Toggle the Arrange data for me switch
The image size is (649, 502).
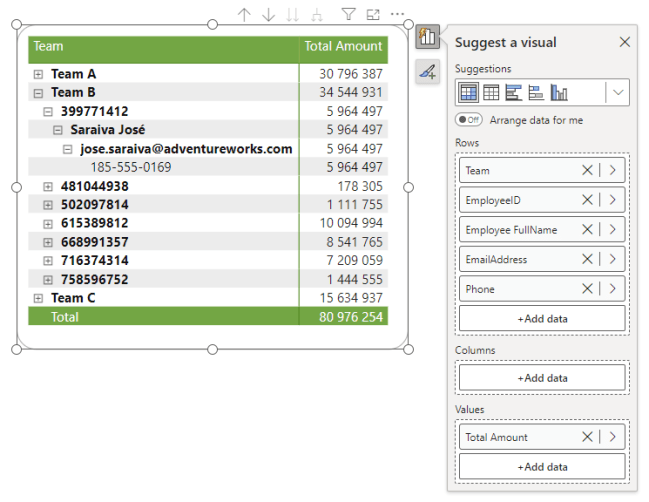(x=468, y=119)
